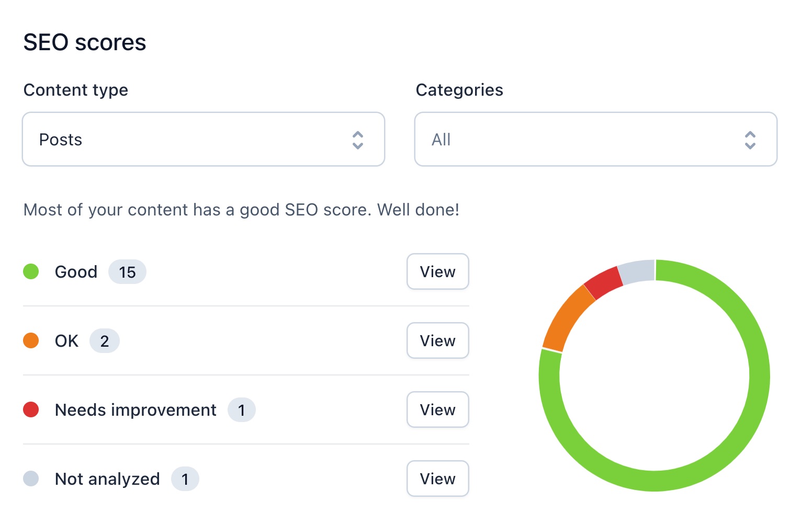Open the Categories dropdown showing All

(x=595, y=139)
